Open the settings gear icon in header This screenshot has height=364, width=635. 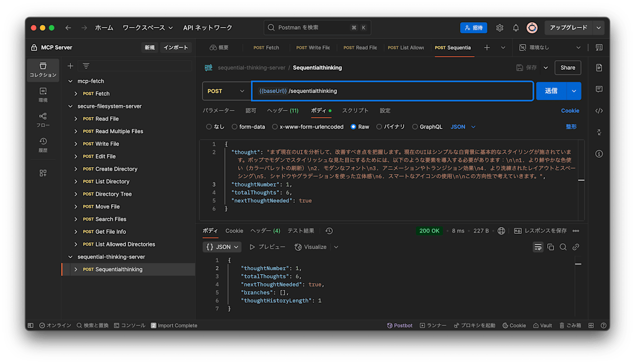pos(500,28)
